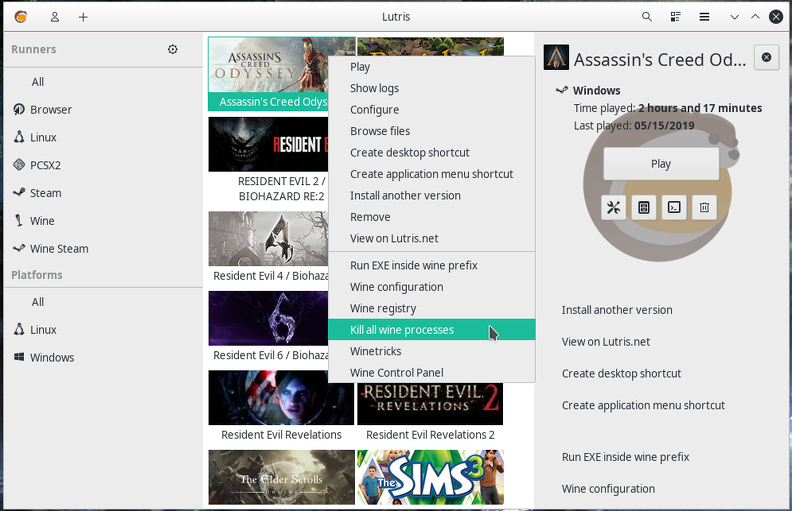This screenshot has height=511, width=792.
Task: Click the Windows logo platform icon
Action: point(19,357)
